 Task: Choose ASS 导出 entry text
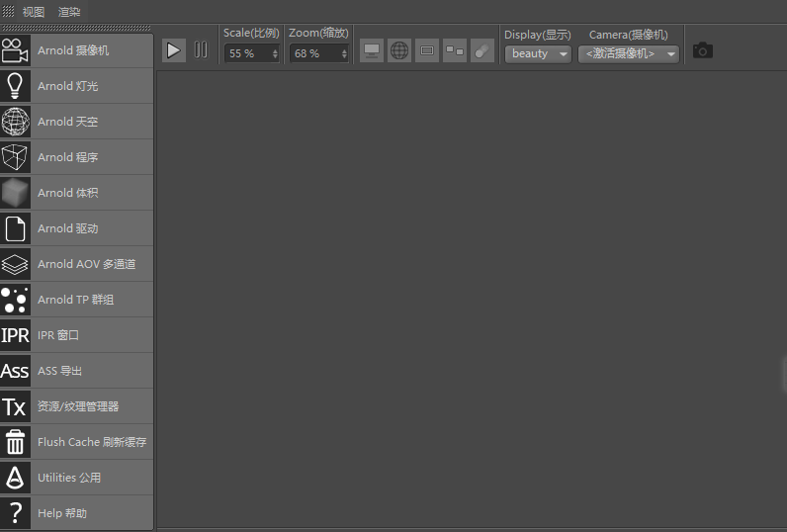(x=59, y=371)
